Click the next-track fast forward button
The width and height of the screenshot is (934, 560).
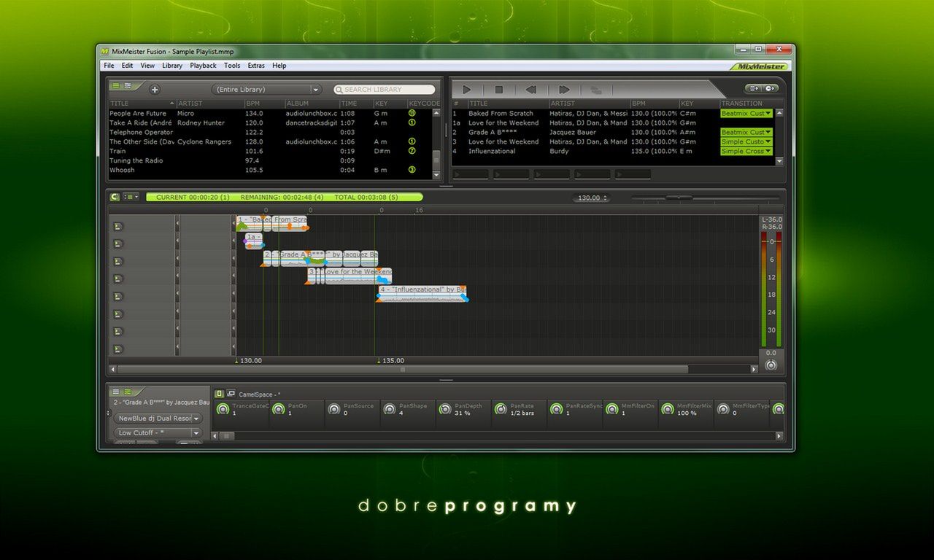pos(563,90)
